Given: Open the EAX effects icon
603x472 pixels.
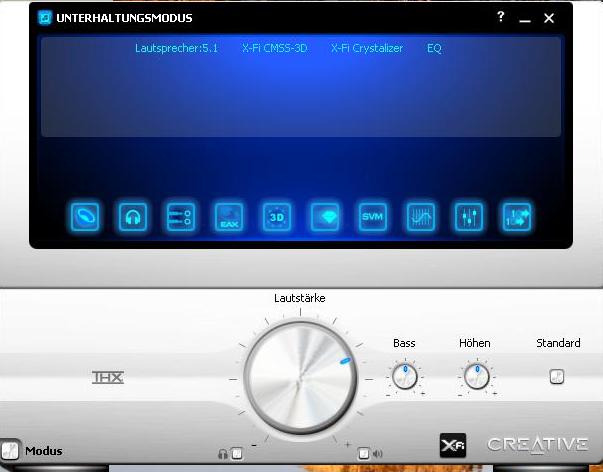Looking at the screenshot, I should point(229,217).
